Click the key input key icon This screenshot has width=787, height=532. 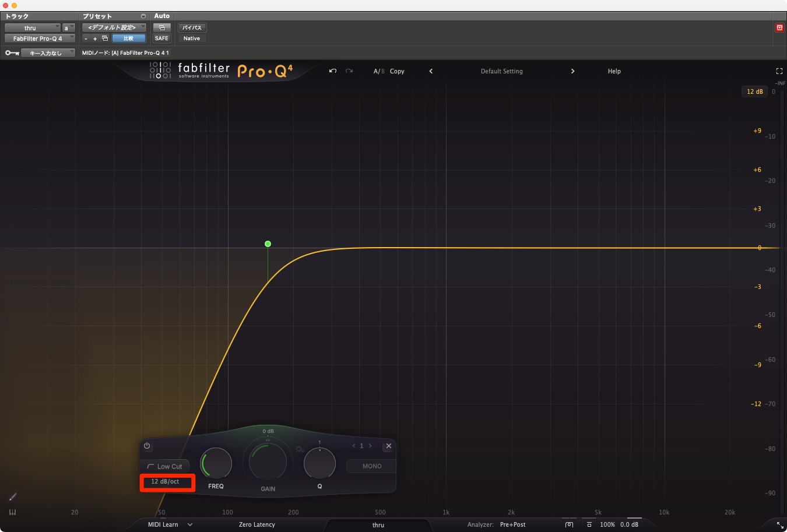[12, 53]
